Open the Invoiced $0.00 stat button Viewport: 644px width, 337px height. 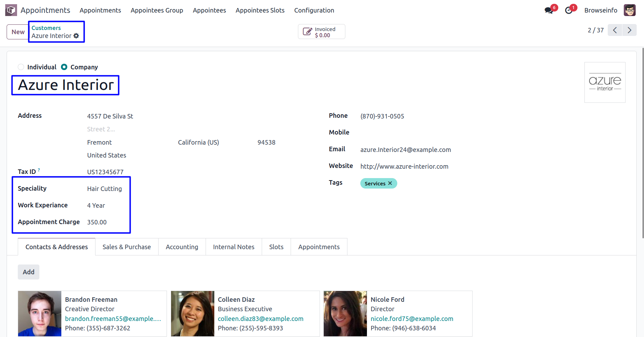point(321,32)
